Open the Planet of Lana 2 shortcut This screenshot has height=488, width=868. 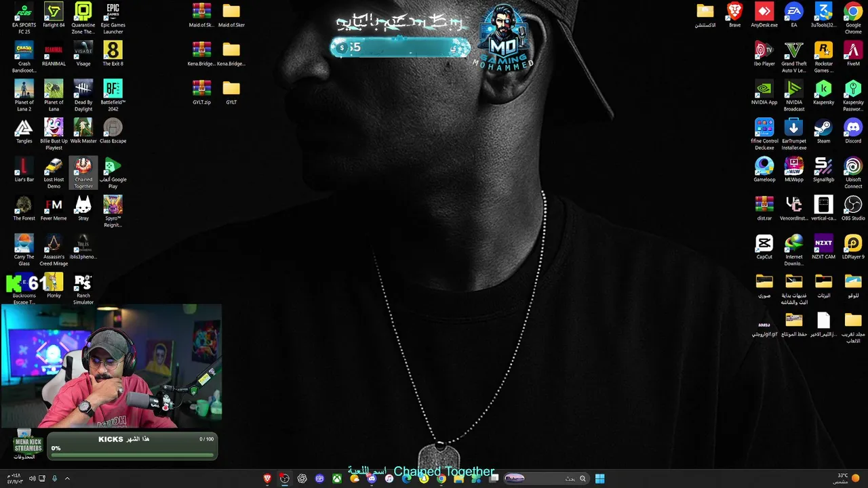[x=24, y=96]
